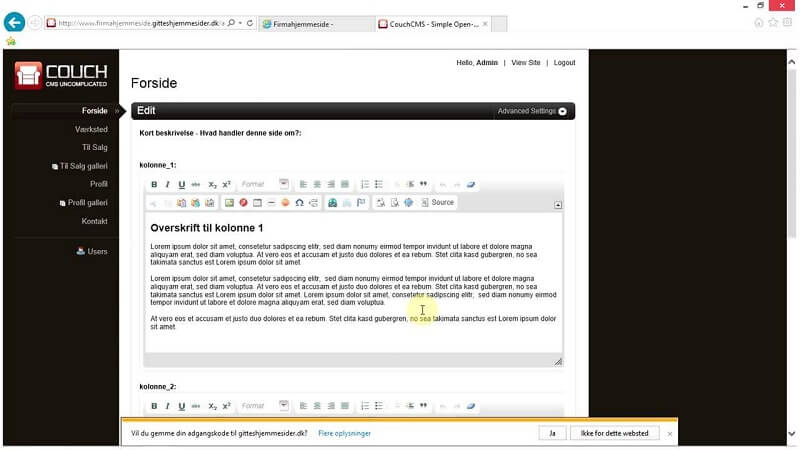Open the Format dropdown in kolonne_2
The width and height of the screenshot is (800, 450).
pos(264,406)
